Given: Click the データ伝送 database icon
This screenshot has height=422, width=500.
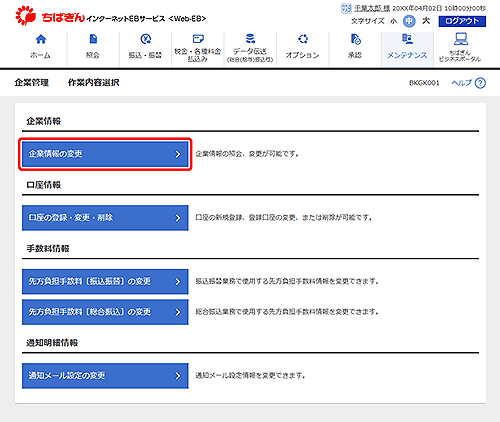Looking at the screenshot, I should 250,39.
